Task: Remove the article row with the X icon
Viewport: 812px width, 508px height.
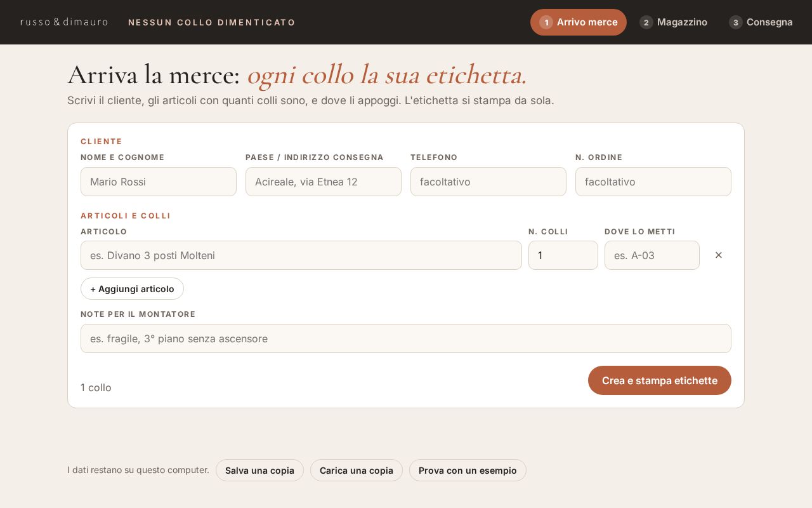Action: pos(719,255)
